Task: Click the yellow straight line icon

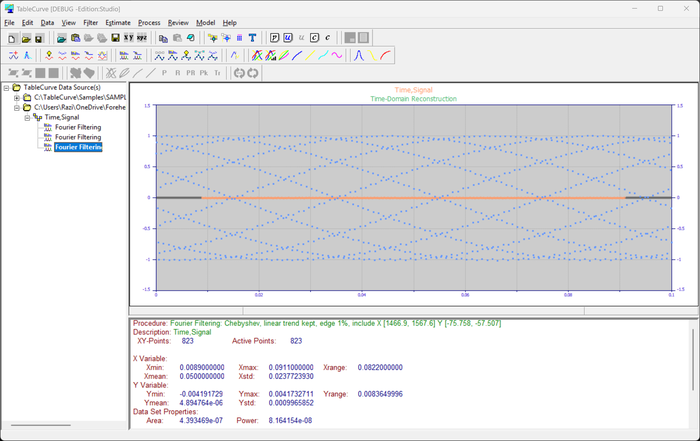Action: (x=310, y=56)
